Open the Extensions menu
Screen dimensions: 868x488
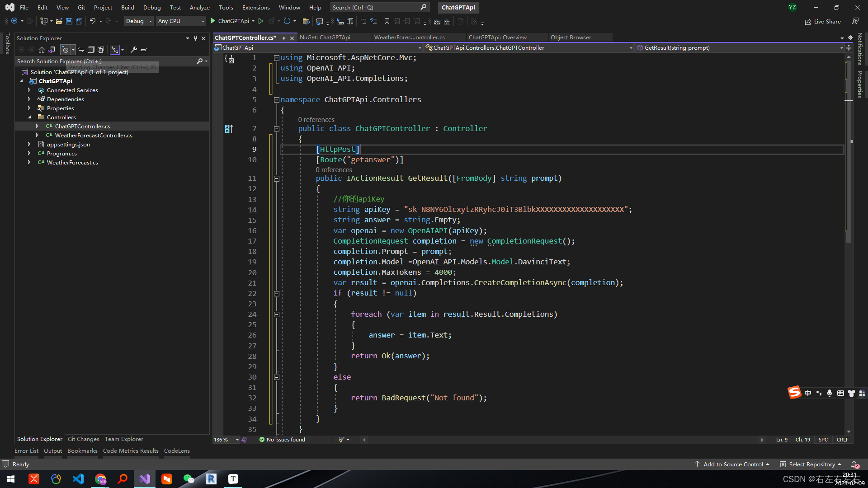[x=256, y=8]
